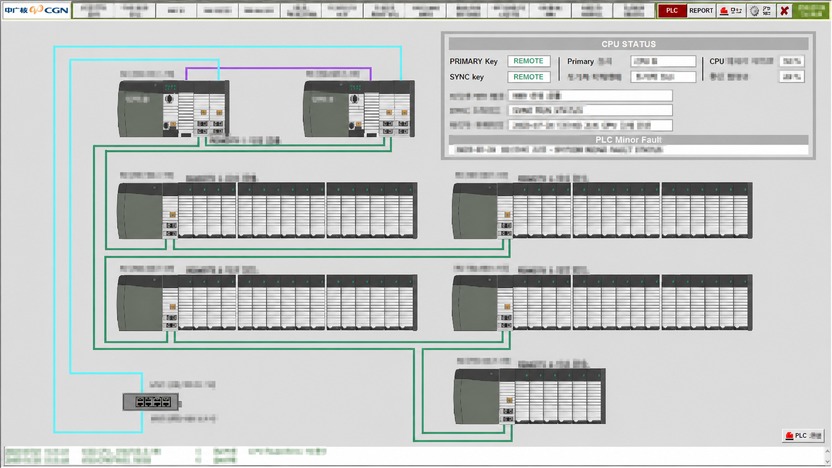The width and height of the screenshot is (832, 468).
Task: Click the alarm message list at bottom
Action: click(x=414, y=456)
